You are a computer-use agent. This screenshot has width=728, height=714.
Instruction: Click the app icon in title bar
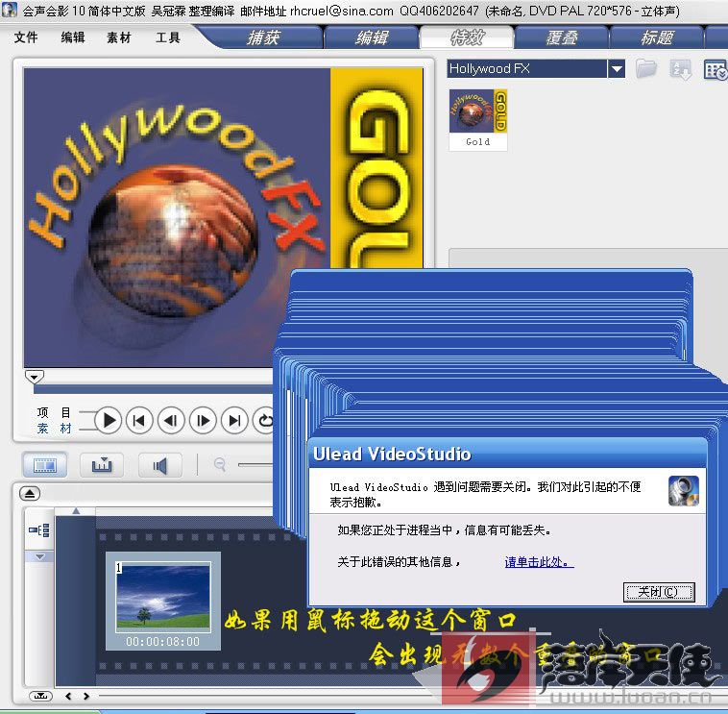9,10
